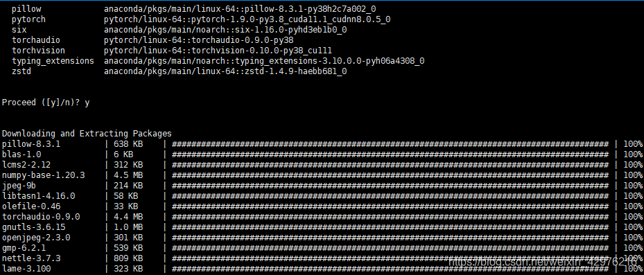644x275 pixels.
Task: Select the 'blas-1.0' download row name
Action: [x=21, y=154]
